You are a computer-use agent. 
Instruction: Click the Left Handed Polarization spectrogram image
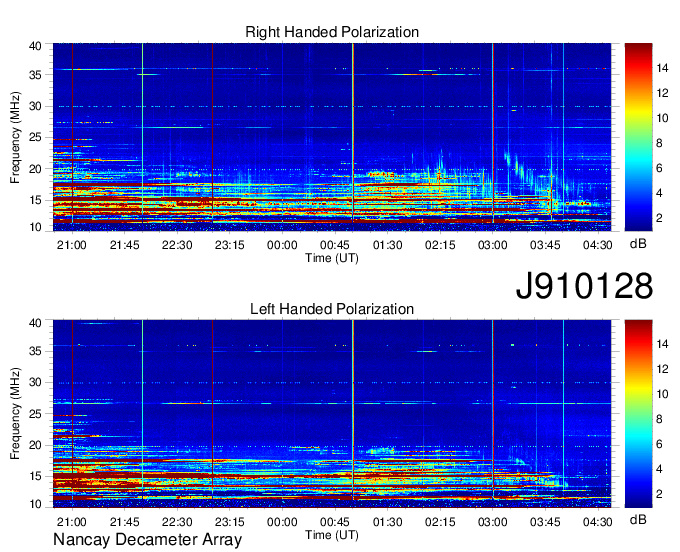pyautogui.click(x=332, y=414)
